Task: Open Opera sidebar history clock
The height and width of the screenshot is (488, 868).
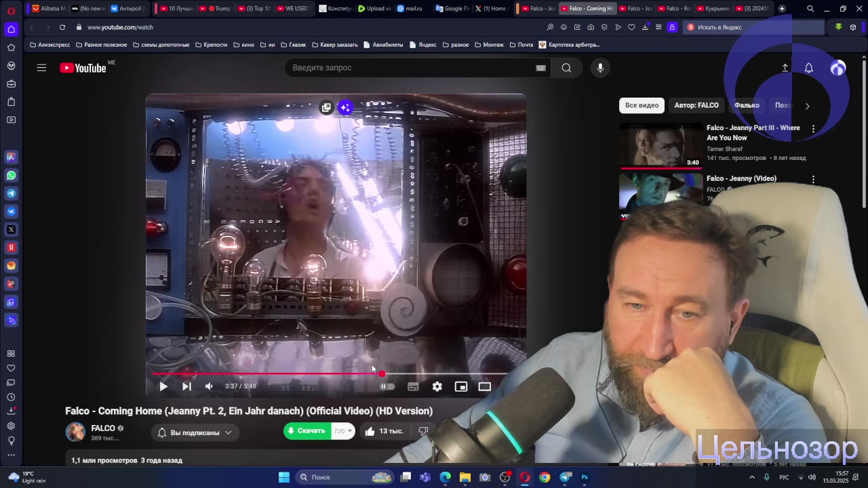Action: click(11, 397)
